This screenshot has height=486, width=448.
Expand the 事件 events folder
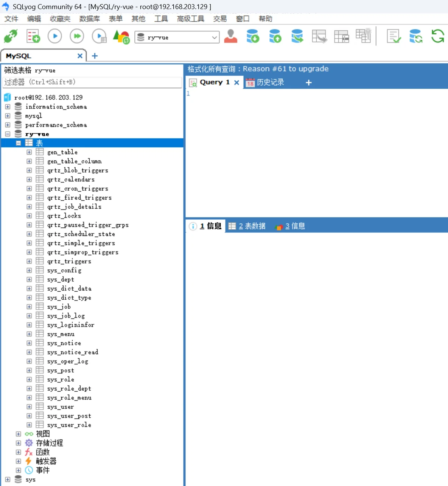point(18,470)
